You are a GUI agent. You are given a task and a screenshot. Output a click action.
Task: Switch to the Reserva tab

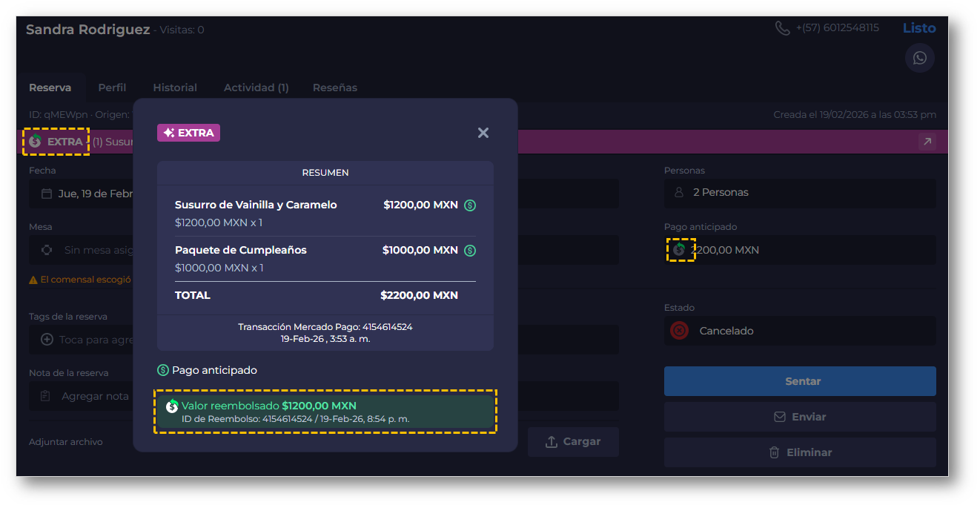pyautogui.click(x=50, y=88)
